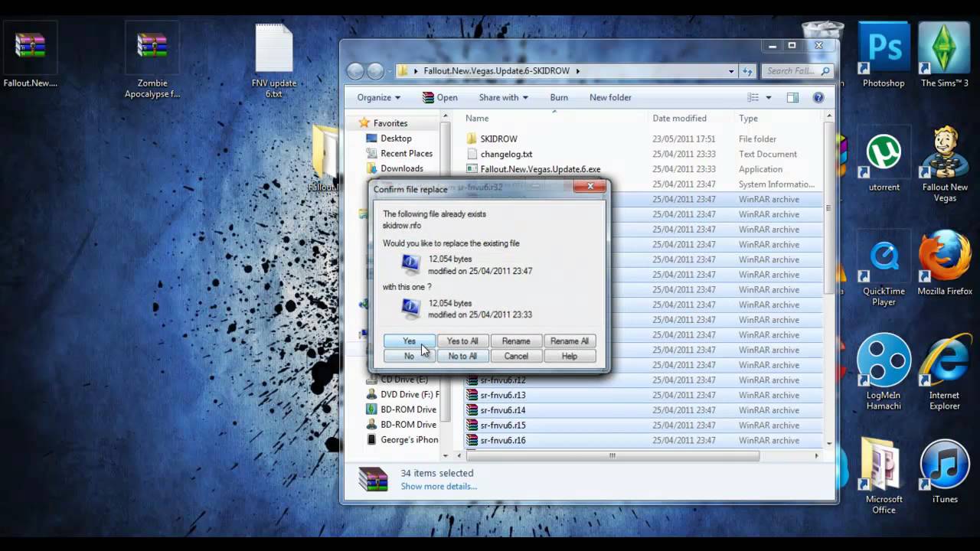Open the Organize dropdown menu

point(379,97)
